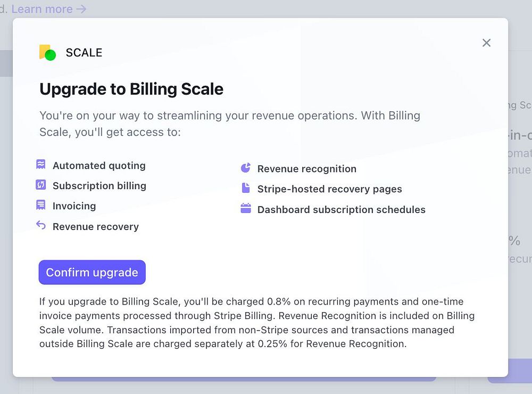Close the upgrade dialog
532x394 pixels.
(x=486, y=43)
